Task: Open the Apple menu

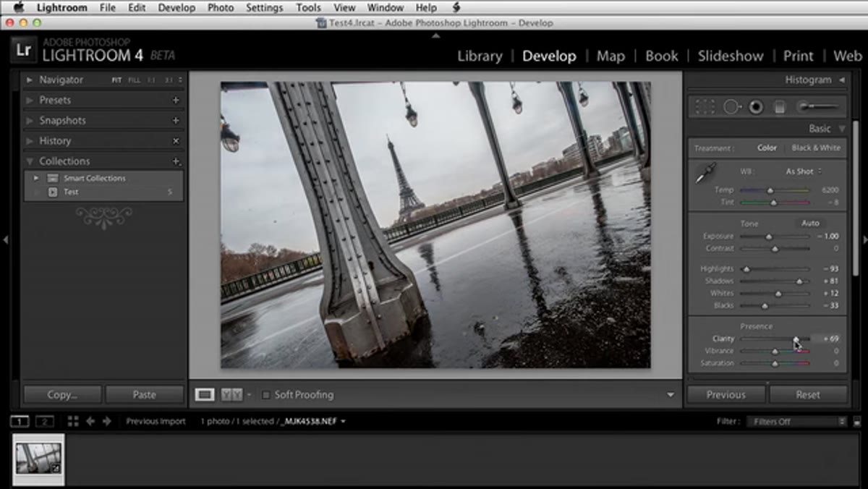Action: coord(19,7)
